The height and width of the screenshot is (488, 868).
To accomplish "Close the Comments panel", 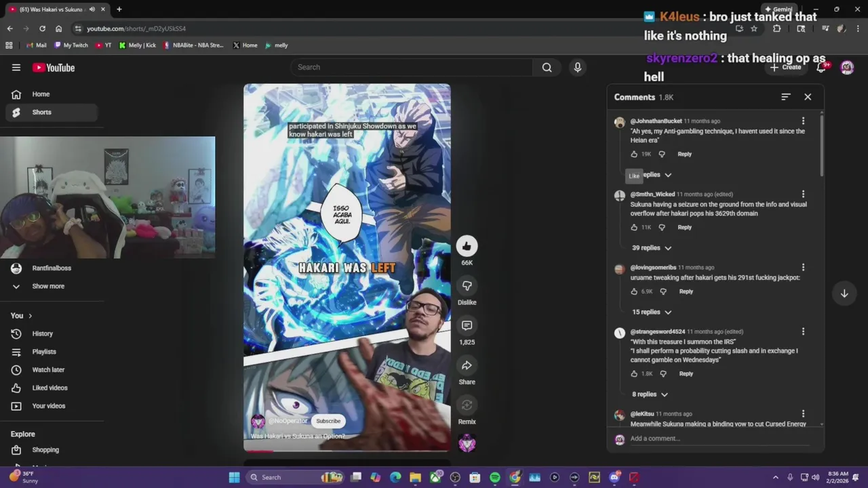I will [808, 97].
